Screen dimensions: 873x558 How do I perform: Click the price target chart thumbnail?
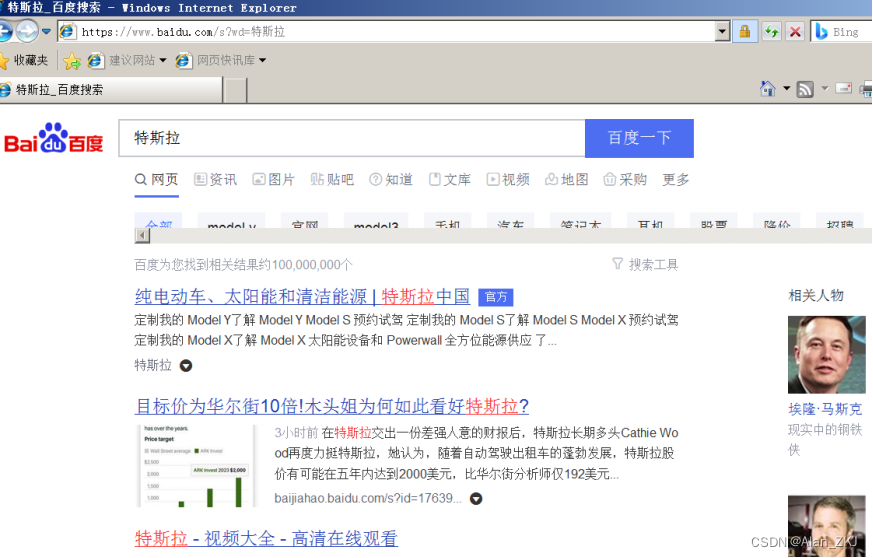(x=197, y=466)
